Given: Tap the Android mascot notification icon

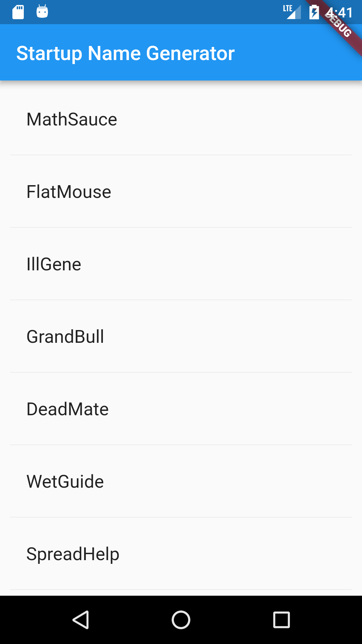Looking at the screenshot, I should click(x=42, y=12).
